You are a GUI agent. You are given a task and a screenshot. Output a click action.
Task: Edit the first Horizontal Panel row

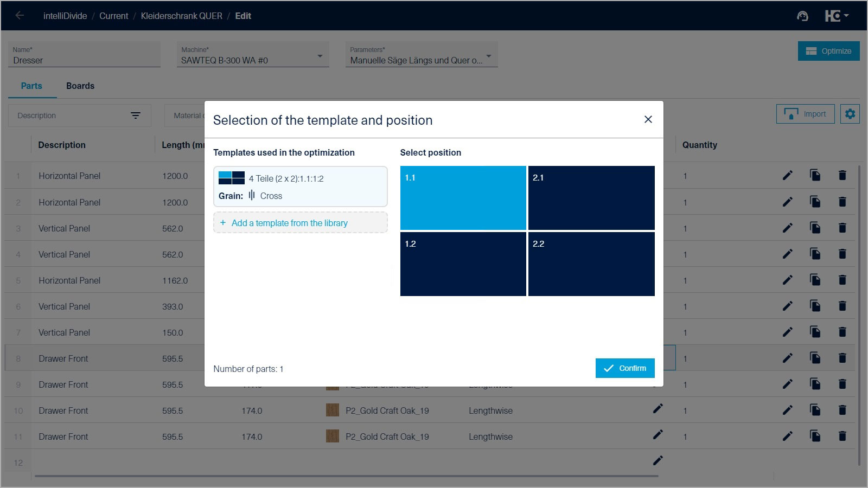coord(787,175)
